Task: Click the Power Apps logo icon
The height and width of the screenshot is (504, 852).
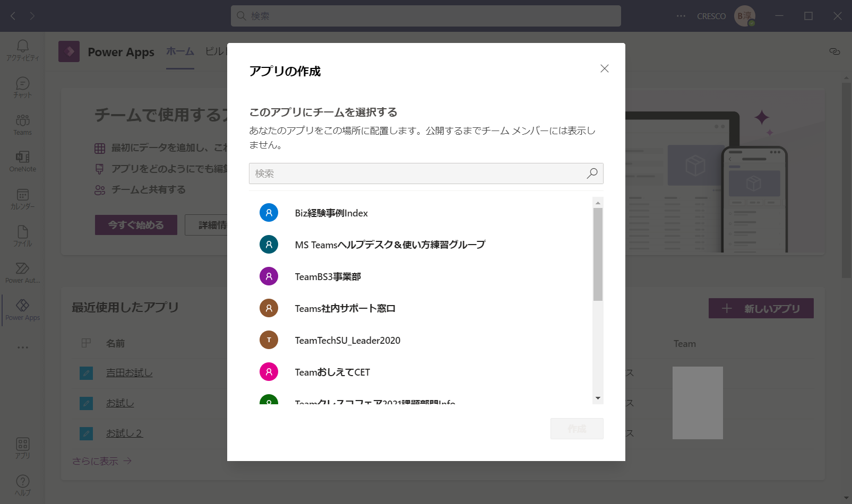Action: [69, 51]
